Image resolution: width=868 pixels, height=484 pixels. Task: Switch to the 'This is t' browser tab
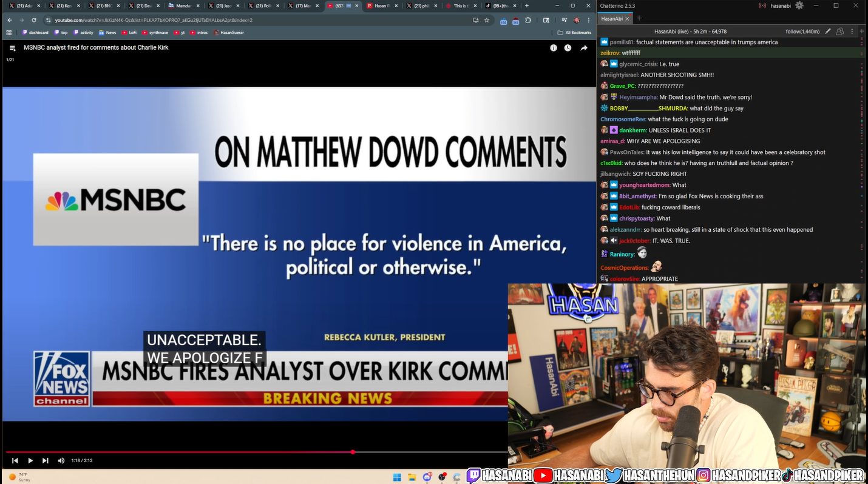point(460,6)
